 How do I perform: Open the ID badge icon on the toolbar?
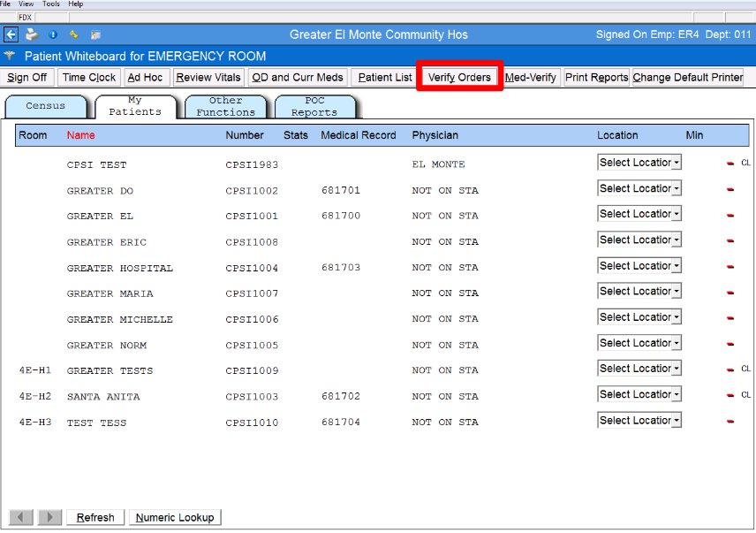[95, 34]
